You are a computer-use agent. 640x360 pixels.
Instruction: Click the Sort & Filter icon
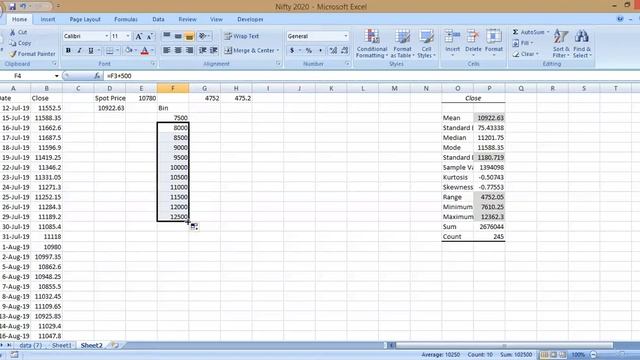561,37
